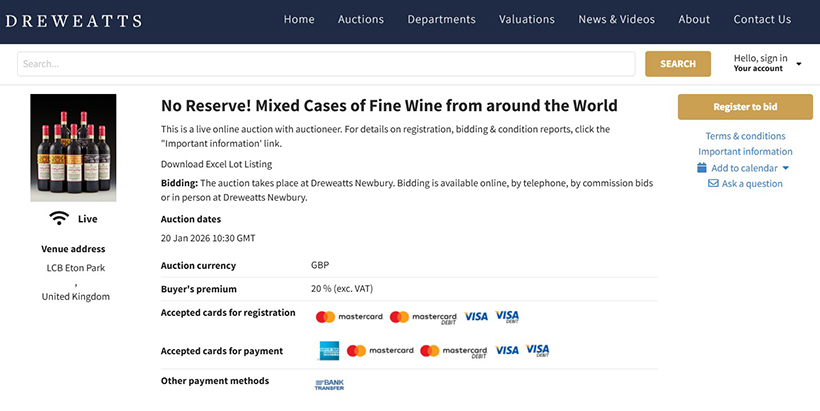
Task: Click the bold Bidding: label
Action: (179, 183)
